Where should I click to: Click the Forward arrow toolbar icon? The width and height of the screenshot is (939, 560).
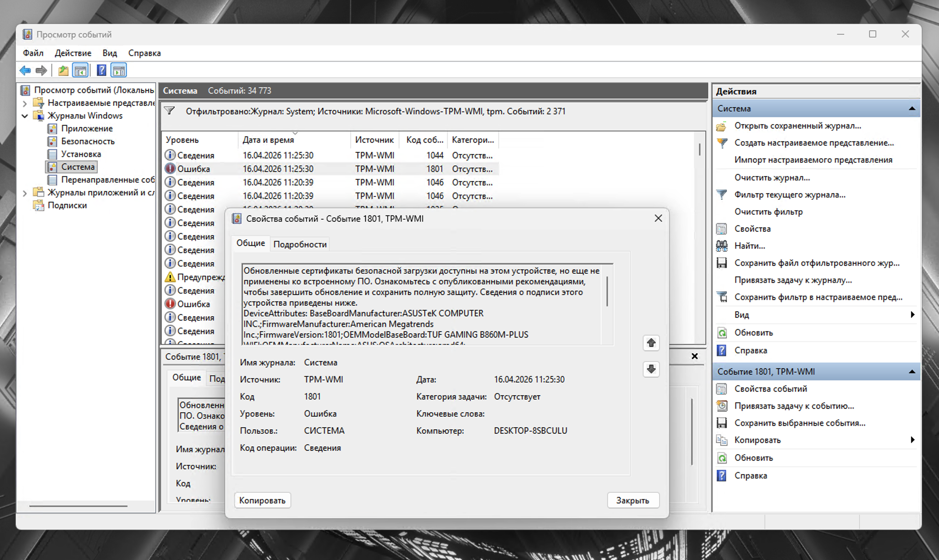coord(41,70)
